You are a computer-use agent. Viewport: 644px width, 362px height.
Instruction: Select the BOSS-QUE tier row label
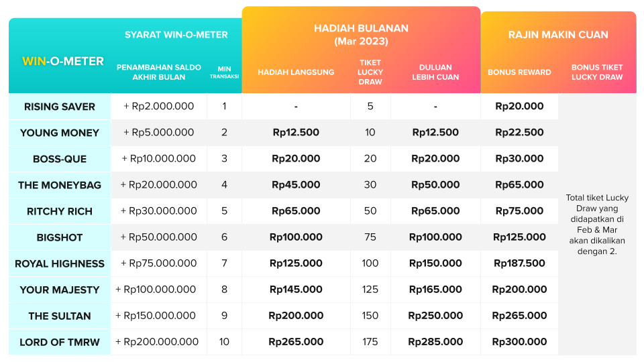point(60,160)
